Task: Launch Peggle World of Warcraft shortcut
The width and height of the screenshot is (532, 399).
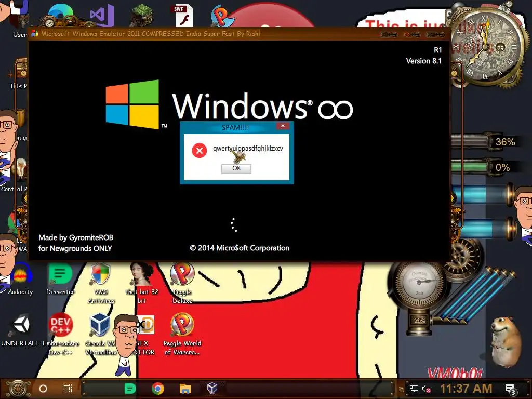Action: click(x=182, y=334)
